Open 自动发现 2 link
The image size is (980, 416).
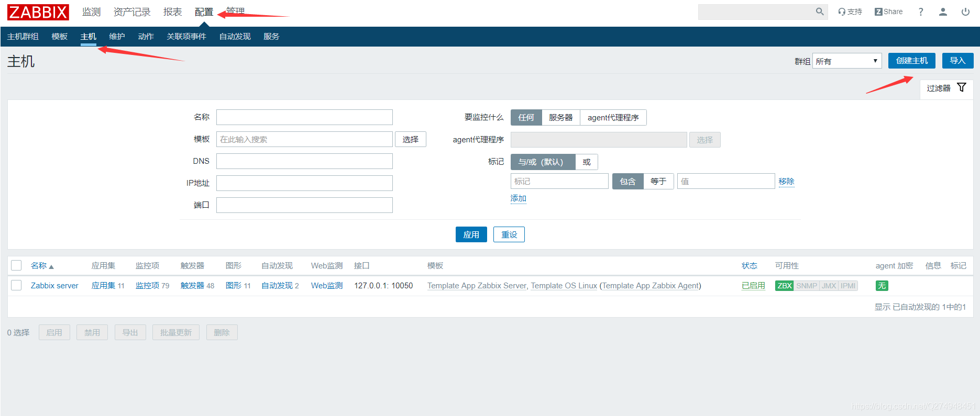pos(277,286)
